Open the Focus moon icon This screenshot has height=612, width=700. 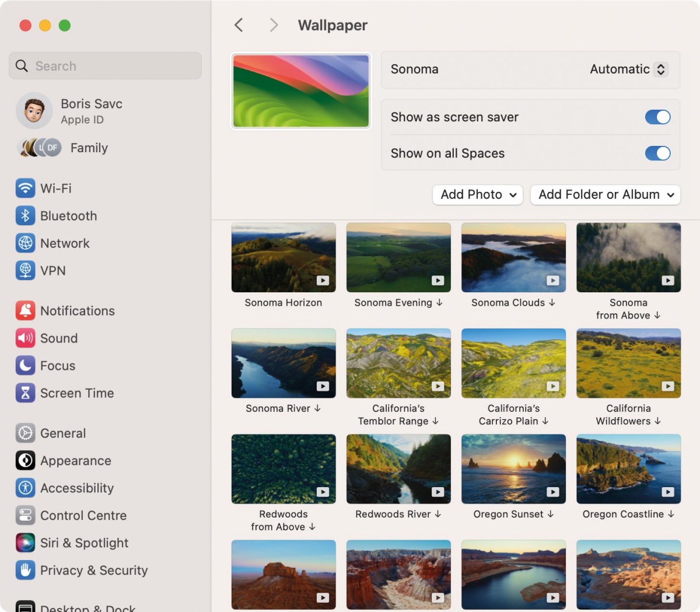click(25, 366)
